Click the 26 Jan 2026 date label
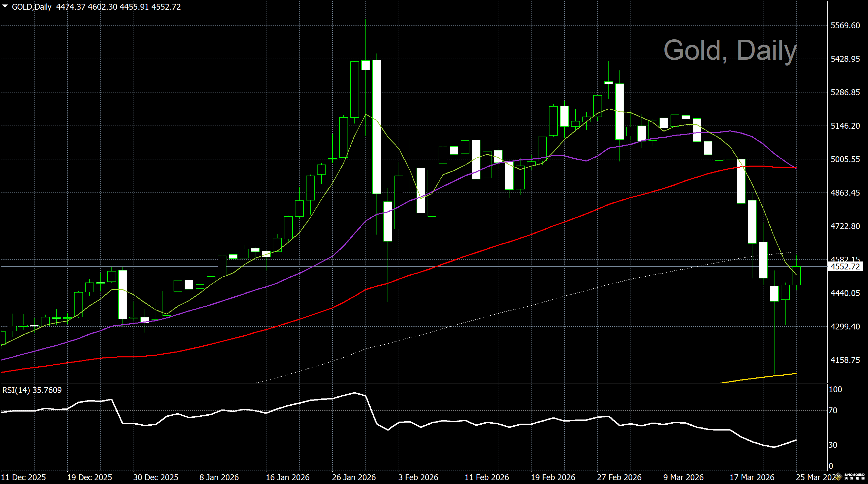 coord(353,477)
